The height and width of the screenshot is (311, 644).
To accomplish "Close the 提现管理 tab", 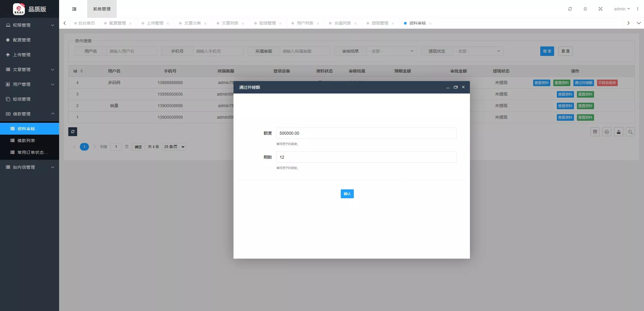I will point(393,23).
